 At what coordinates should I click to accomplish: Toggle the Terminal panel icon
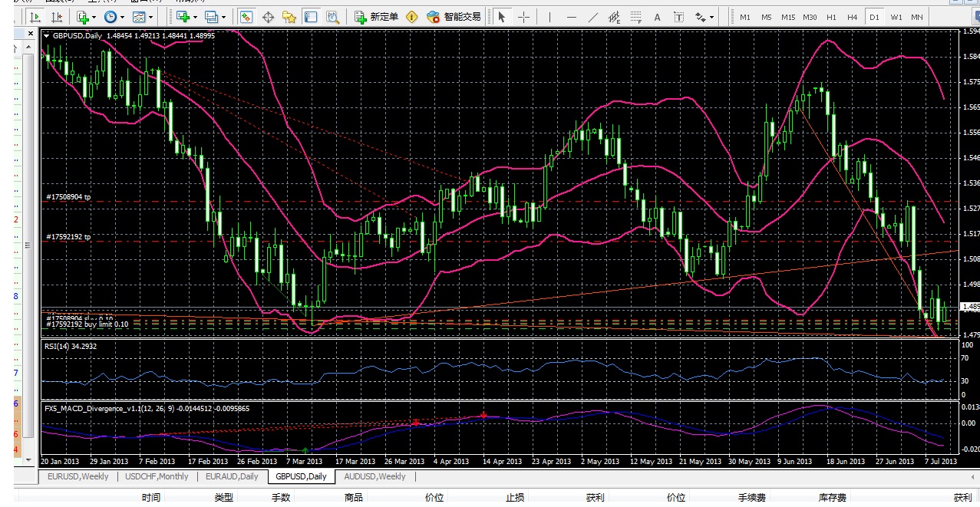point(310,17)
